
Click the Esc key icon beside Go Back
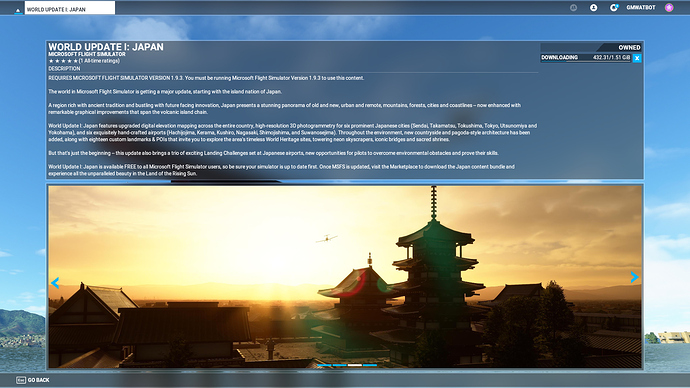21,380
